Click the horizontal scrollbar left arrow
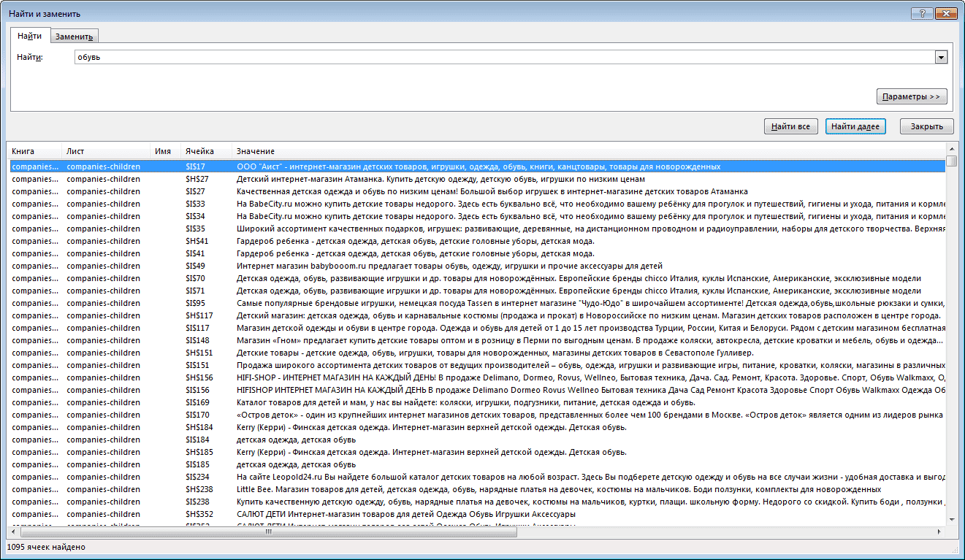 coord(13,532)
